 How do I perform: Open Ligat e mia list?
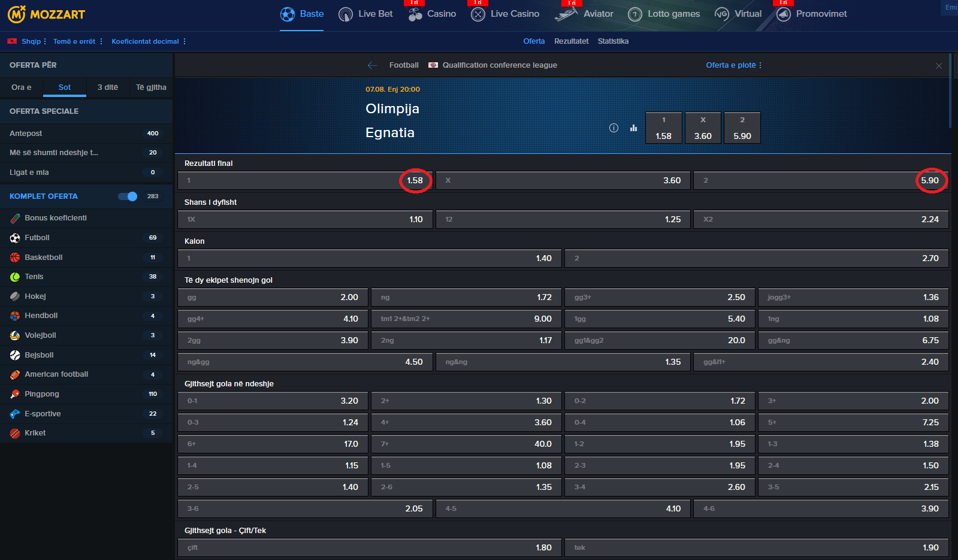tap(86, 172)
